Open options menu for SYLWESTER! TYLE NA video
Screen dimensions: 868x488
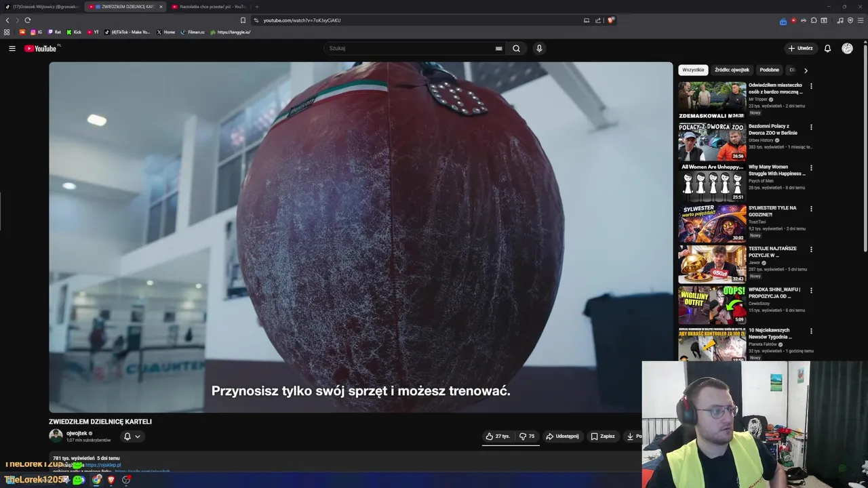click(811, 209)
